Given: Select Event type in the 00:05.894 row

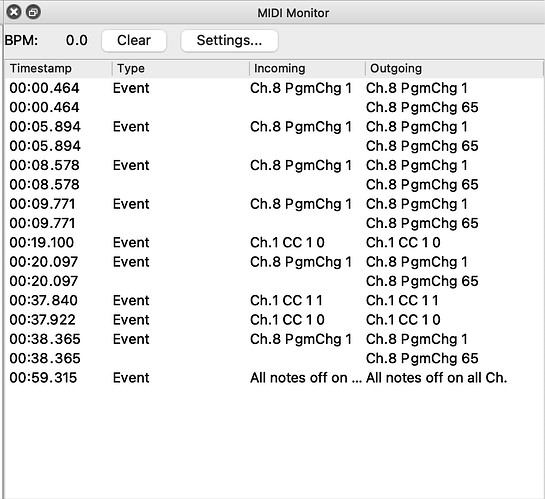Looking at the screenshot, I should click(131, 127).
